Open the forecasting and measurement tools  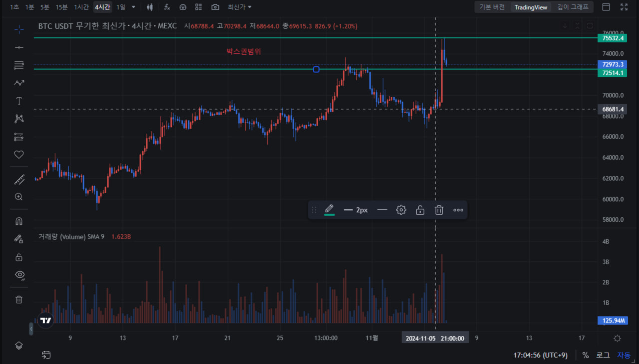tap(19, 137)
